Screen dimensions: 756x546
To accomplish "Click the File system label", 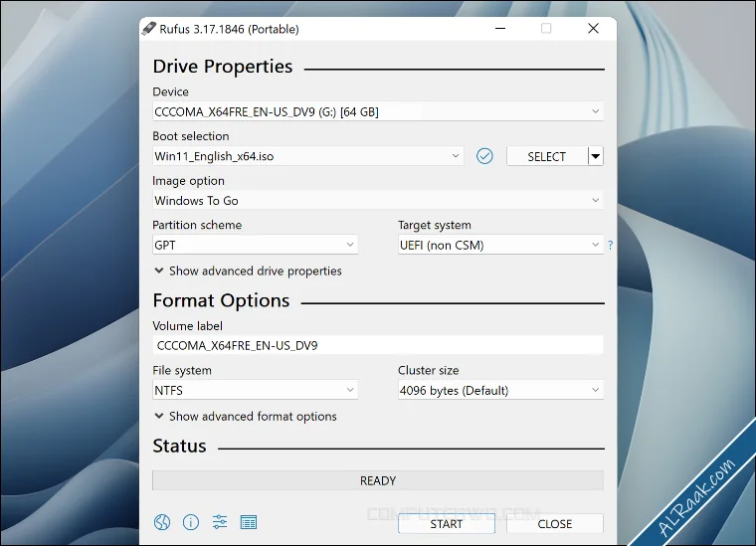I will 182,370.
